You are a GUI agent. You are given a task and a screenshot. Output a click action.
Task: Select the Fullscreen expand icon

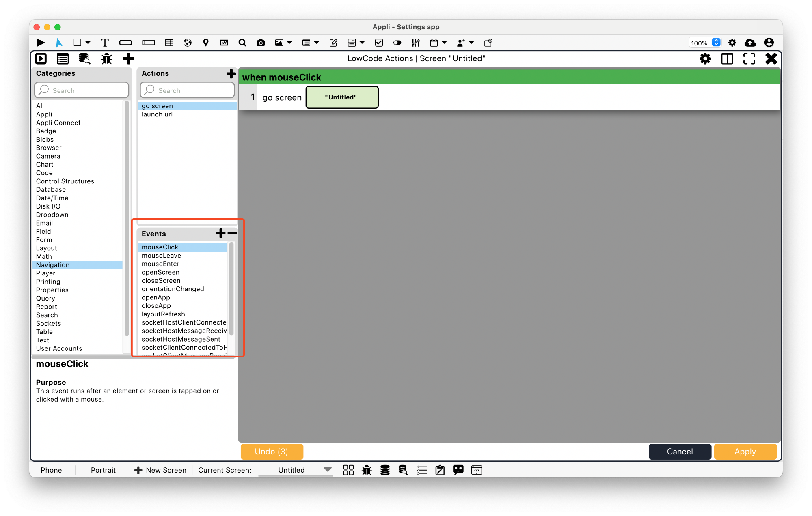tap(749, 58)
